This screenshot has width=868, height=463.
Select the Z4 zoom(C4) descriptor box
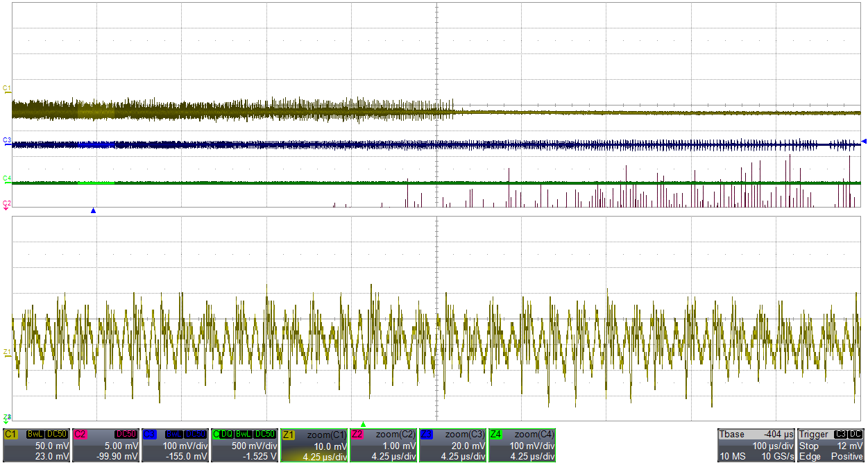coord(522,445)
